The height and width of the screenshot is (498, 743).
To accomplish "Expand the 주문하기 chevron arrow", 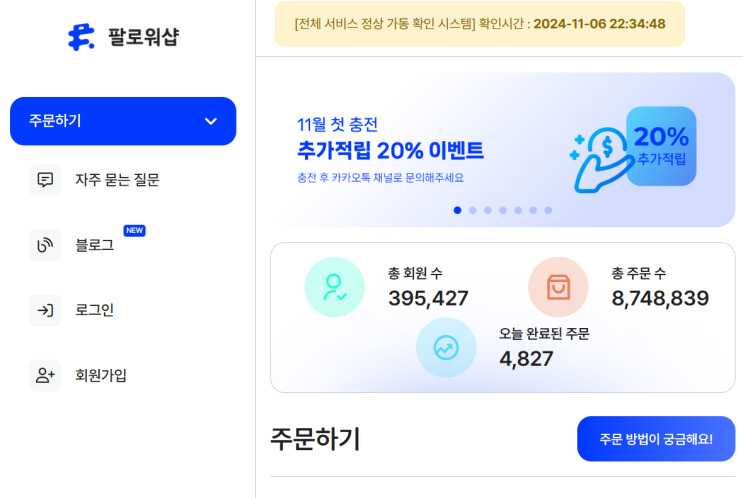I will click(210, 121).
